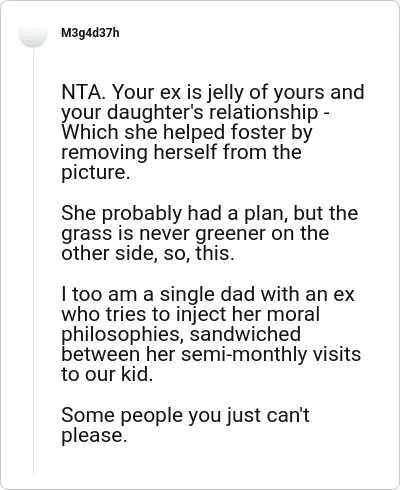The image size is (400, 490).
Task: Click the line "who tries to inject her moral"
Action: (x=191, y=314)
